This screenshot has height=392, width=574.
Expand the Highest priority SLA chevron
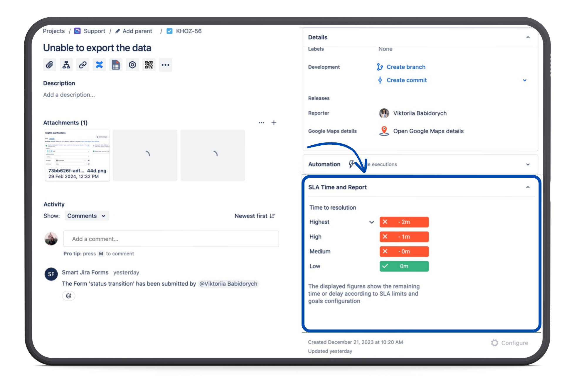pos(371,222)
